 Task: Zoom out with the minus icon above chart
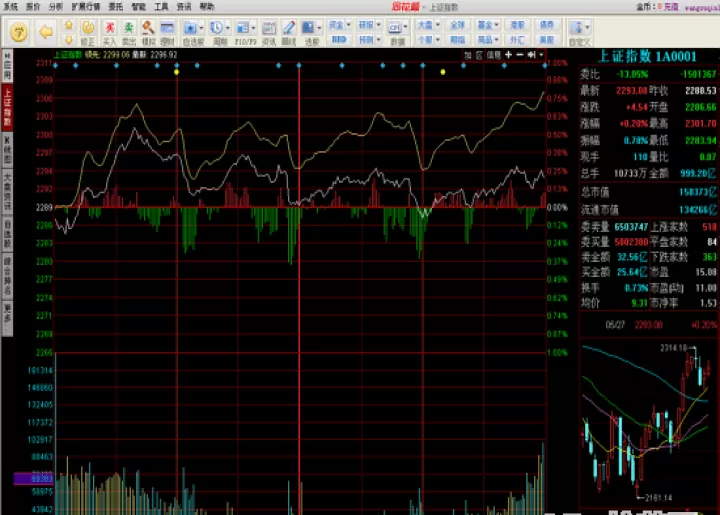coord(520,55)
